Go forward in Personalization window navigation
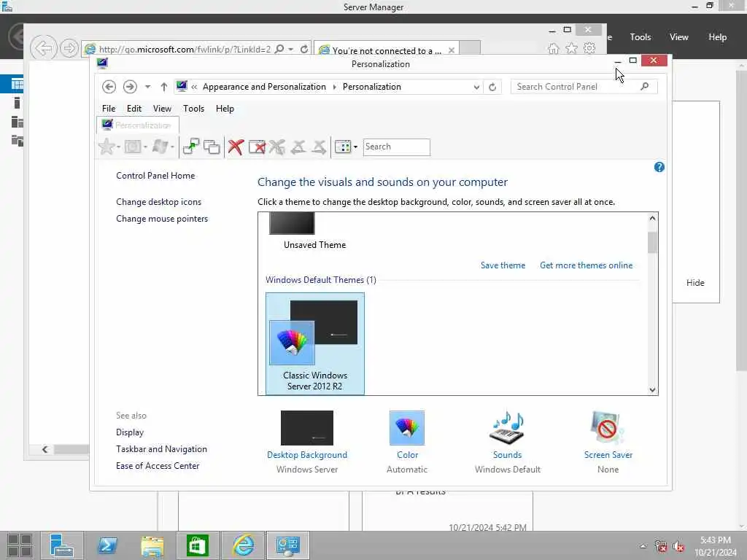 130,87
